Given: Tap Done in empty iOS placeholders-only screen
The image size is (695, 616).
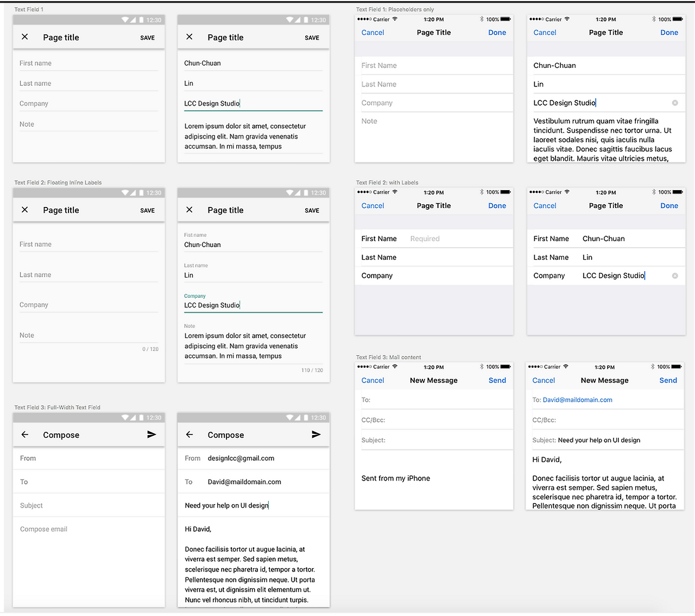Looking at the screenshot, I should click(x=497, y=33).
